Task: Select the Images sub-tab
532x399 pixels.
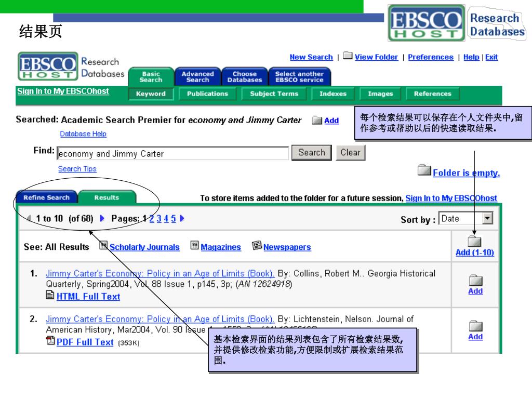Action: click(380, 94)
